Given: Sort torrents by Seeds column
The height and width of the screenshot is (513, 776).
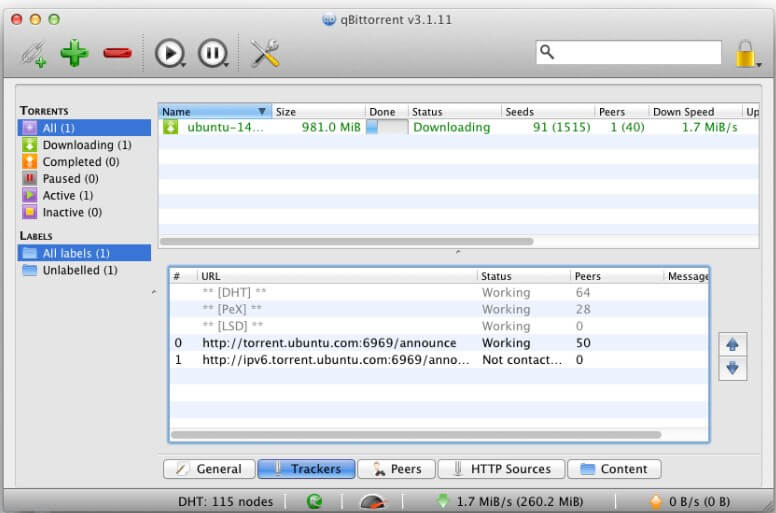Looking at the screenshot, I should pyautogui.click(x=548, y=111).
